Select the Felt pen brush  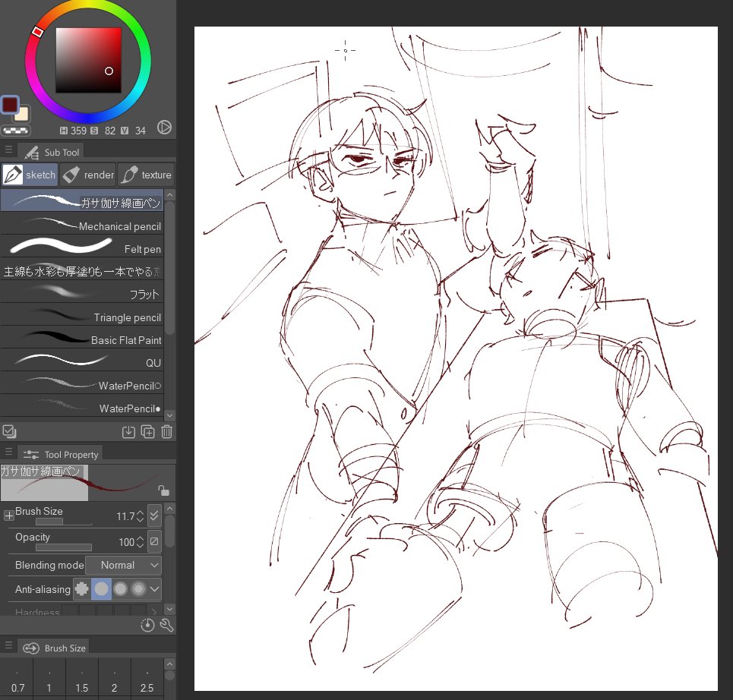[x=82, y=248]
